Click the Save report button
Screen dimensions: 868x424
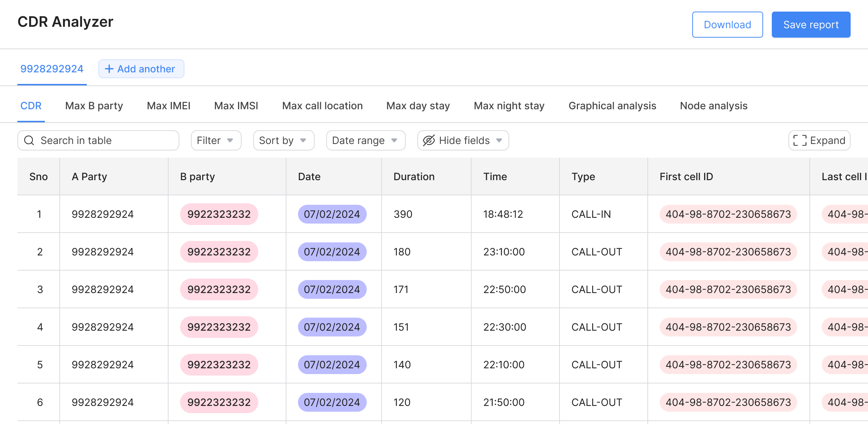pyautogui.click(x=811, y=25)
